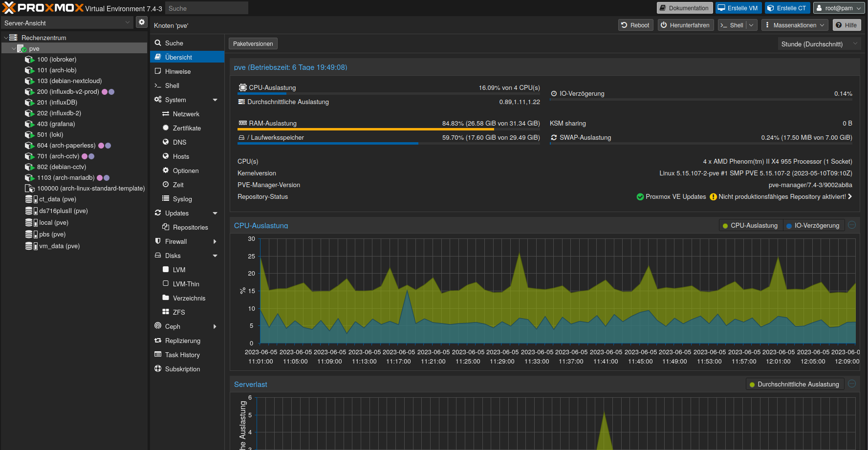
Task: Open the Stunde (Durchschnitt) timeframe dropdown
Action: click(855, 44)
